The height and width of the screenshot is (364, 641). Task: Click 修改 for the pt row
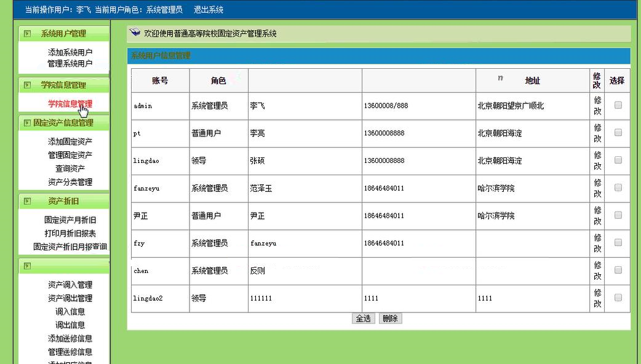pos(597,133)
